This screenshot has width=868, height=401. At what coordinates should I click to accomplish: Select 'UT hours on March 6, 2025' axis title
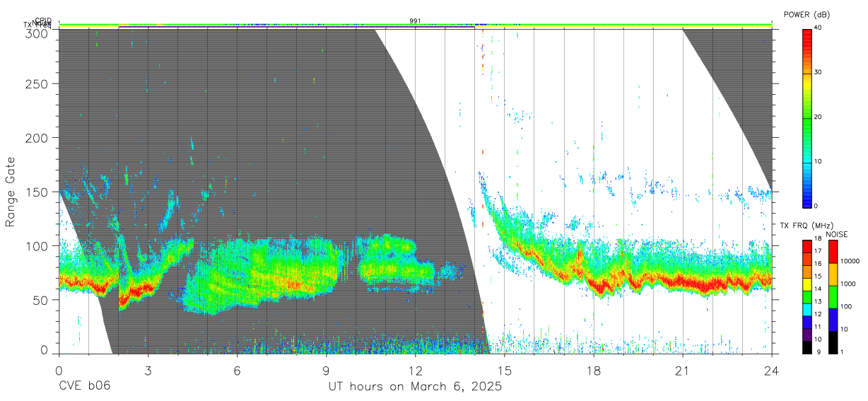coord(415,386)
